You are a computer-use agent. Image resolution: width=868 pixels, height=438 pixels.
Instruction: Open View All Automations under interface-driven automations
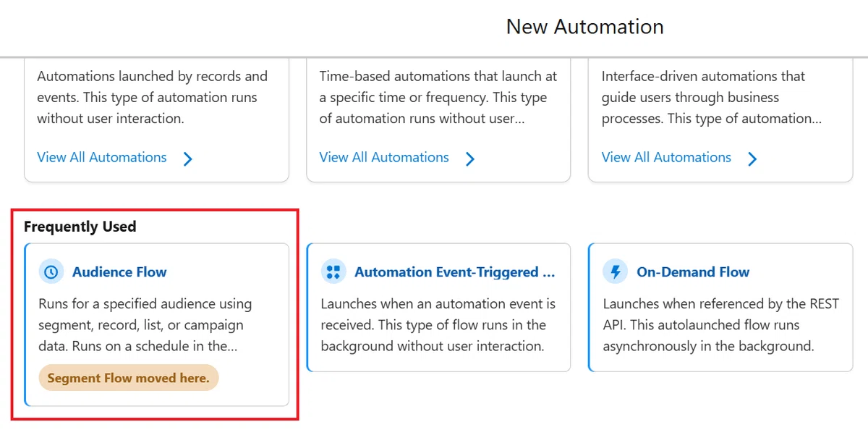666,157
